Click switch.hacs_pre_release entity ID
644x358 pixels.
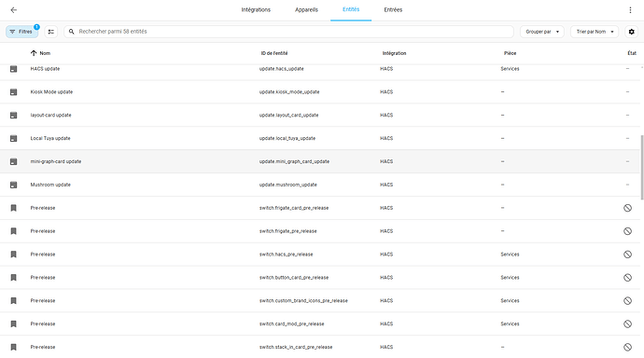[286, 255]
